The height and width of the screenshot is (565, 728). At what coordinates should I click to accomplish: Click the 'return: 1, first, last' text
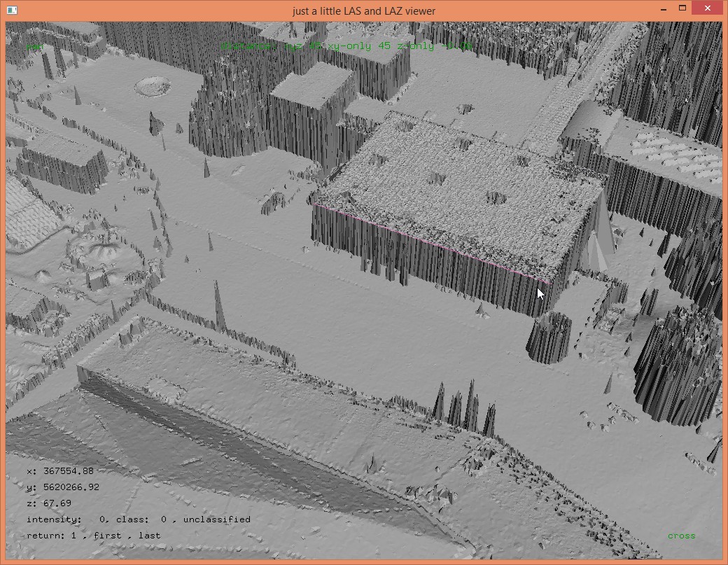click(93, 536)
